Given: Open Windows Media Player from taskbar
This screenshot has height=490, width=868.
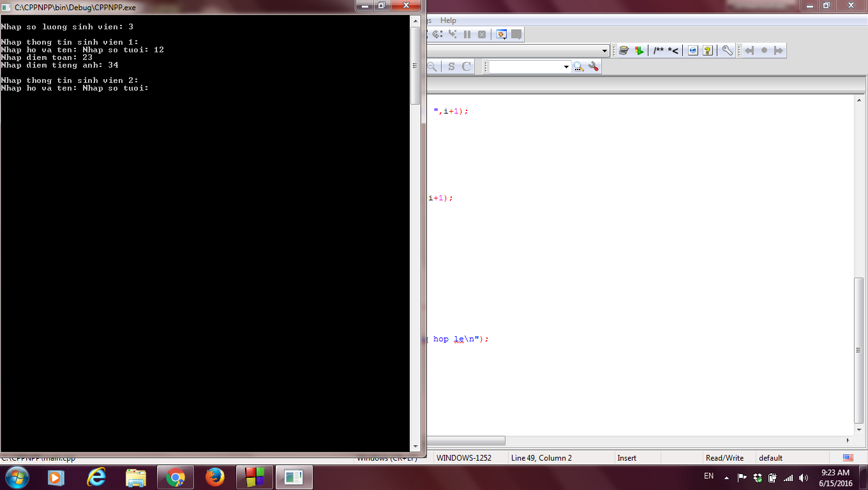Looking at the screenshot, I should [x=56, y=477].
